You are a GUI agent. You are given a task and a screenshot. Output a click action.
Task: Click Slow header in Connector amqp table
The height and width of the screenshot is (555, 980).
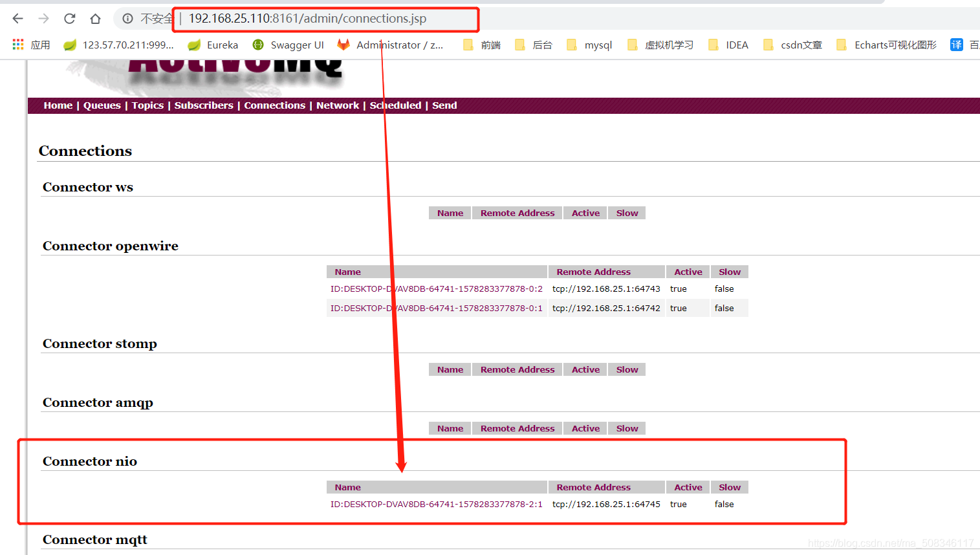(x=627, y=429)
